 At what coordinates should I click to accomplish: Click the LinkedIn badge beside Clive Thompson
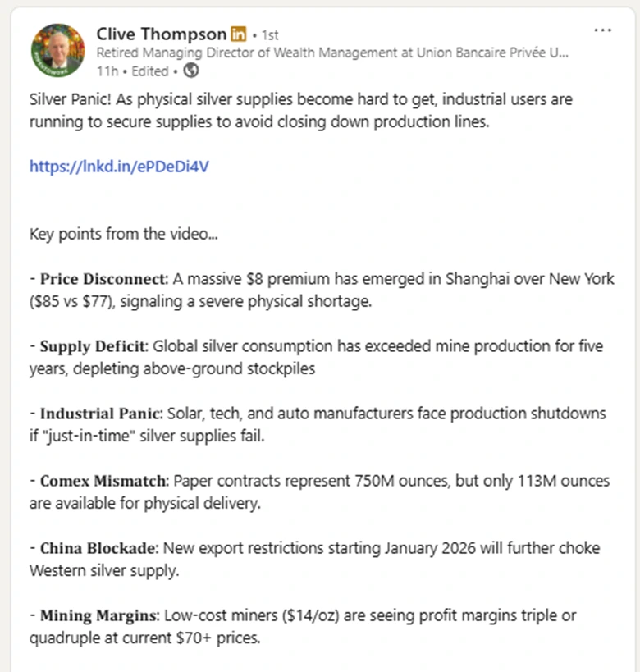[x=239, y=34]
